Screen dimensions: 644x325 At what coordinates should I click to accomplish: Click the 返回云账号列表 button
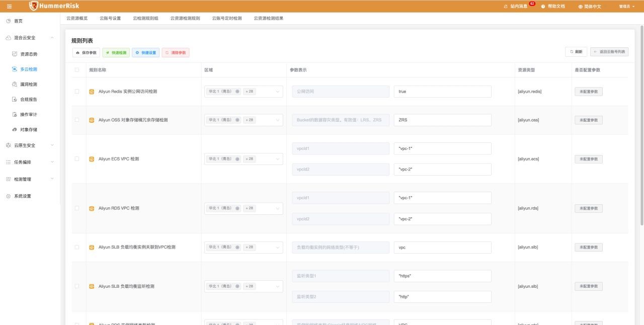tap(609, 52)
